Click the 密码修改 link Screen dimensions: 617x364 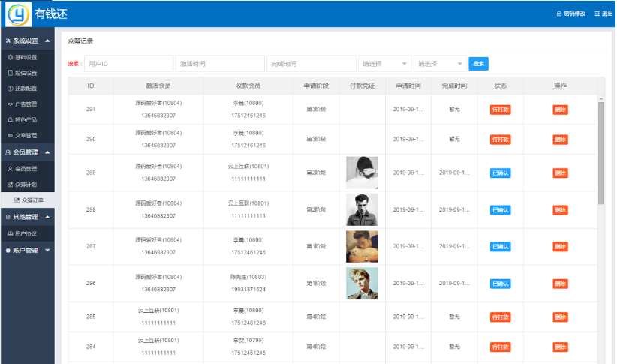coord(574,14)
